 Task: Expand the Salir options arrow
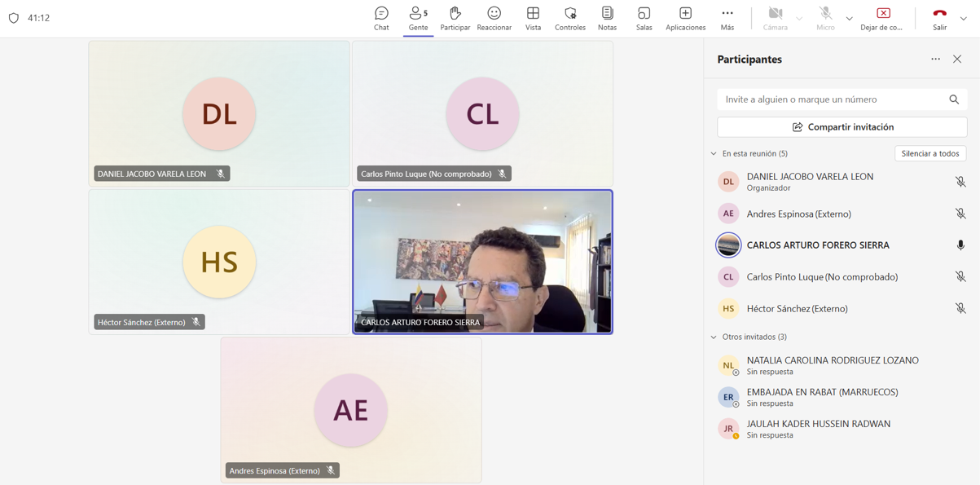(964, 18)
